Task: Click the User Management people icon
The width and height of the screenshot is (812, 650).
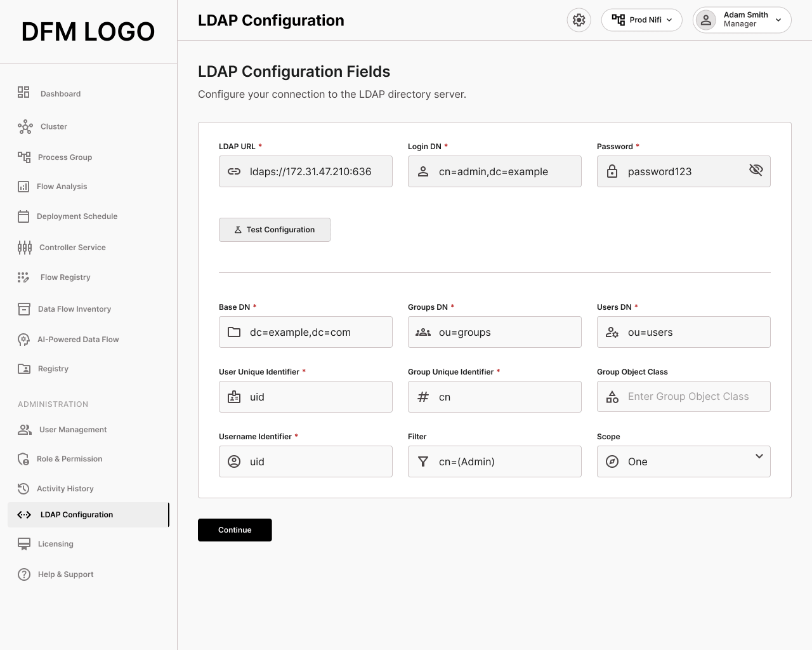Action: coord(25,430)
